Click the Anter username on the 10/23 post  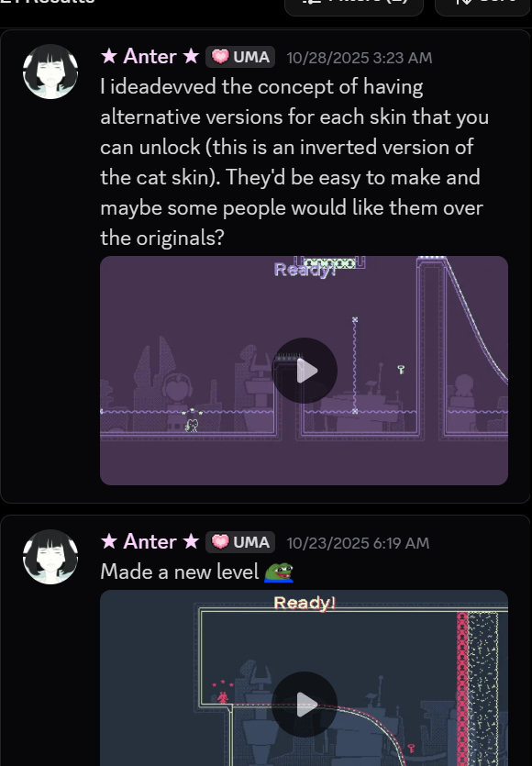150,542
